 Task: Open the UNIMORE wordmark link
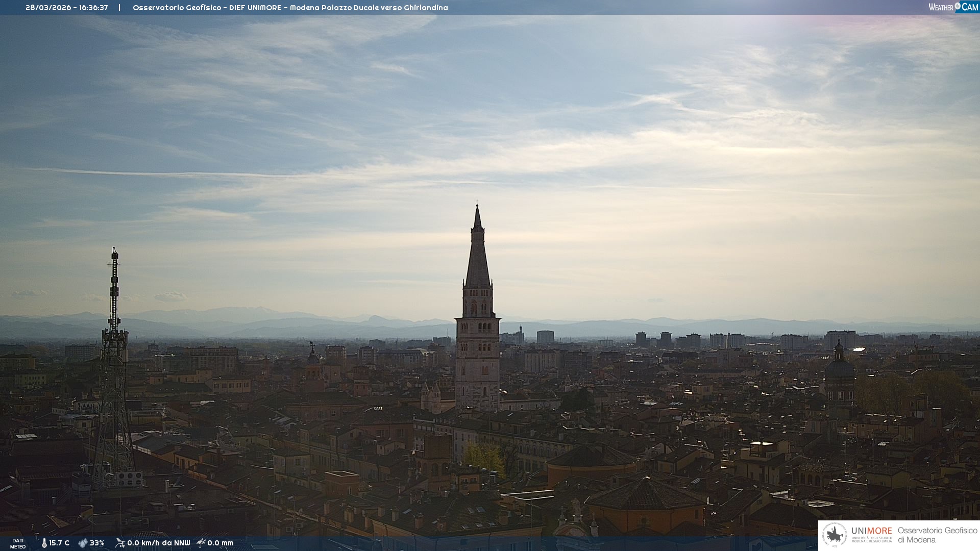coord(871,531)
